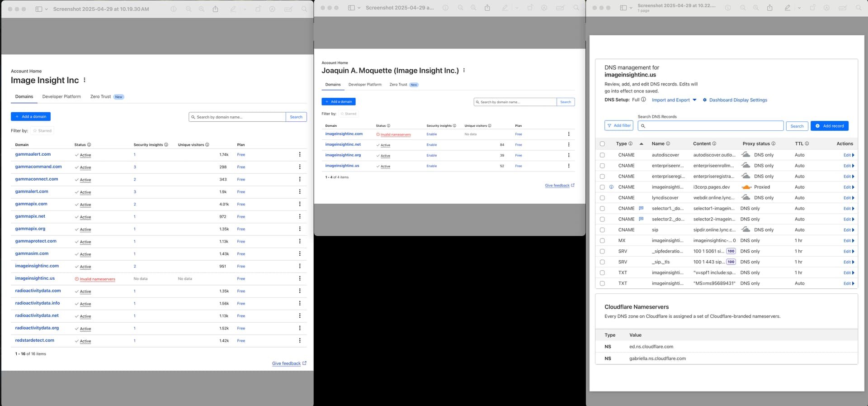
Task: Check the _sip._tls SRV record checkbox
Action: click(x=602, y=262)
